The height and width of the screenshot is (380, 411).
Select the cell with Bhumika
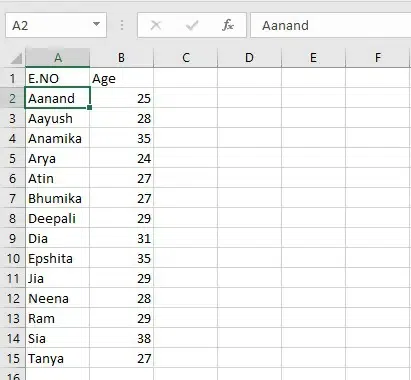(58, 198)
